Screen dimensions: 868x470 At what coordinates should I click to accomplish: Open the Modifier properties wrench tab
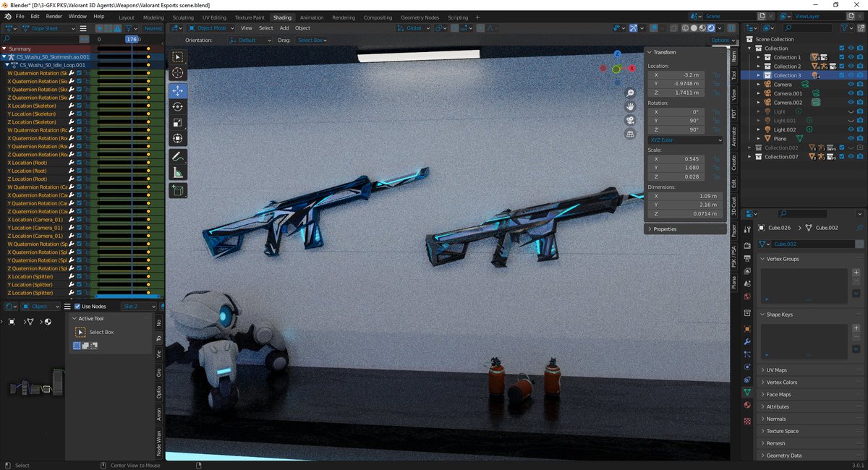[x=747, y=341]
